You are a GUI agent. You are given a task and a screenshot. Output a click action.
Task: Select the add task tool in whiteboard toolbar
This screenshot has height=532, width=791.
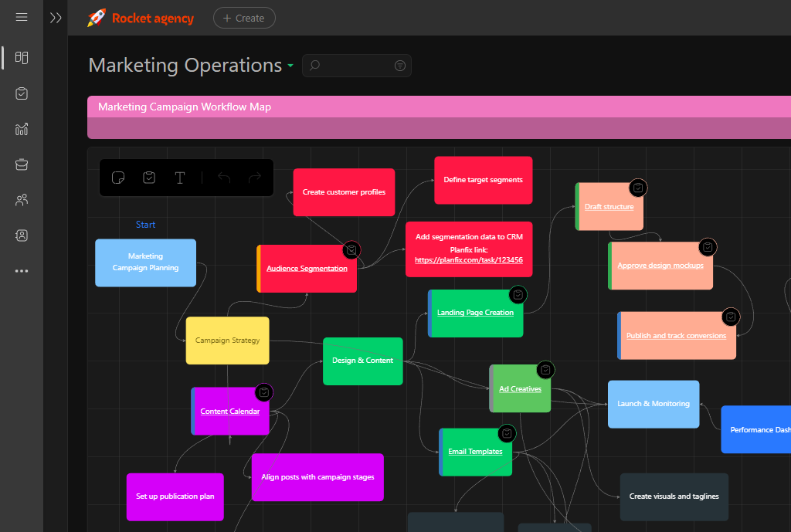149,178
